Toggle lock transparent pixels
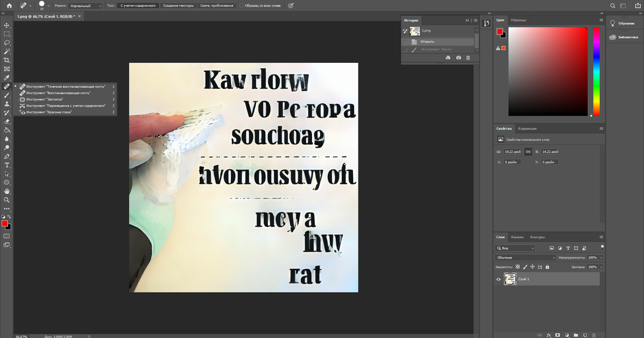The image size is (644, 338). click(517, 267)
